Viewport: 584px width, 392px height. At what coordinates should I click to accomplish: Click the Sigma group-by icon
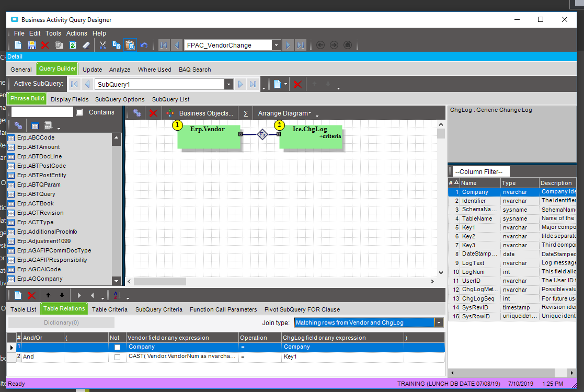coord(246,113)
